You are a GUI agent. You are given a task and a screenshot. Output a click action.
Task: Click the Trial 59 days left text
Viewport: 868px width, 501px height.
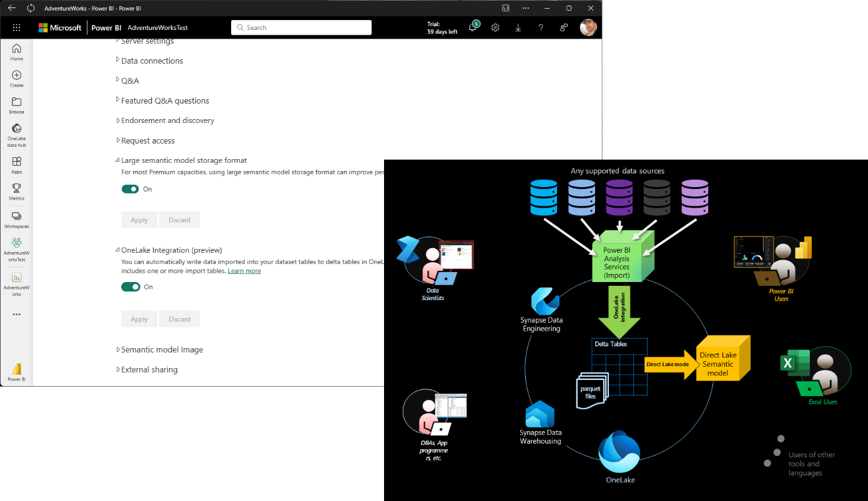click(x=442, y=27)
